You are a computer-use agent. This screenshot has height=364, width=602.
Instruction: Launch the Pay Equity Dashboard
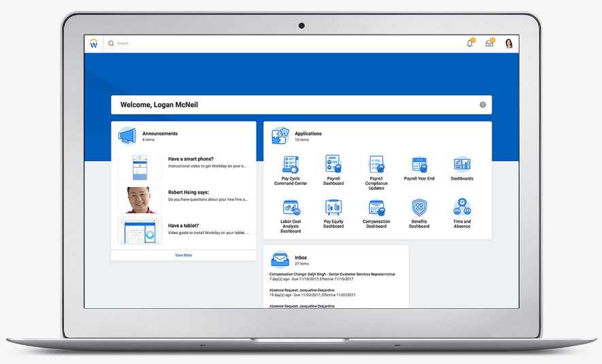(x=333, y=208)
